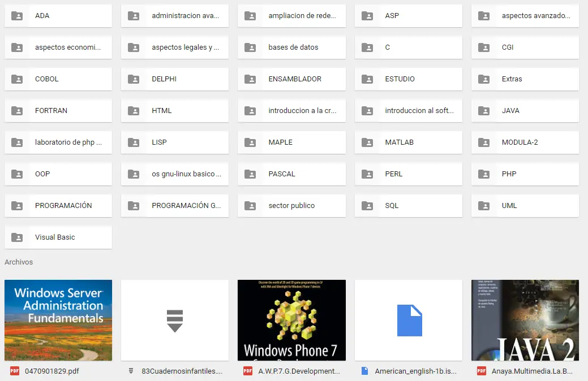Open the 'introduccion al soft...' folder

click(x=409, y=111)
